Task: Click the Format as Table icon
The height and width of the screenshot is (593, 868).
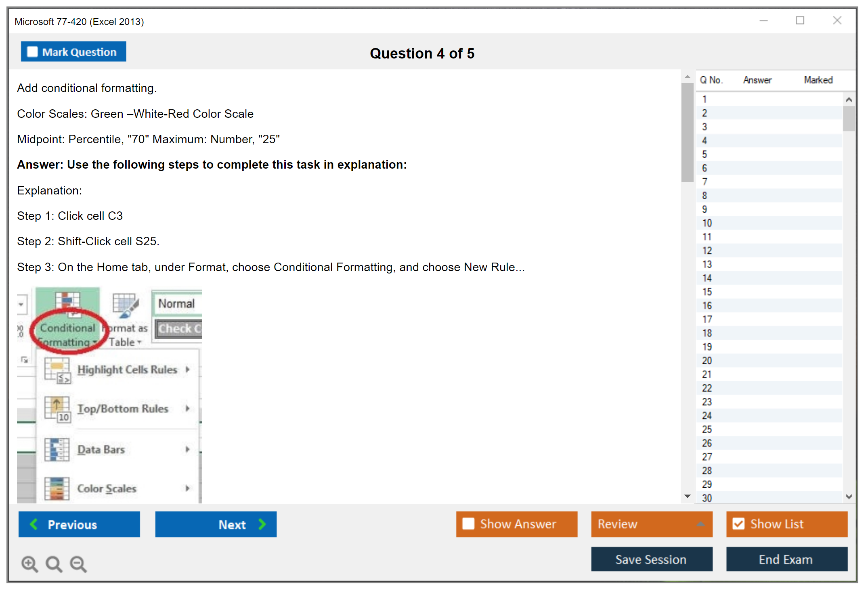Action: click(x=125, y=305)
